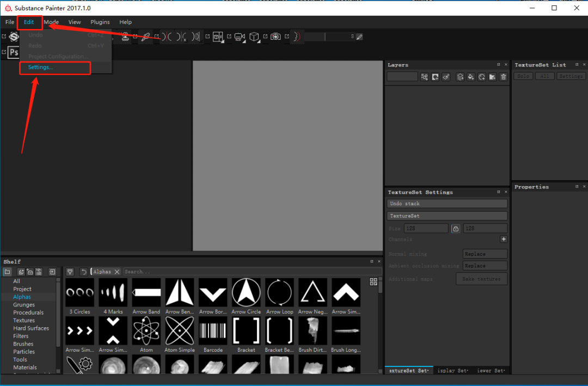Toggle shelf grid thumbnail size icon

point(373,281)
